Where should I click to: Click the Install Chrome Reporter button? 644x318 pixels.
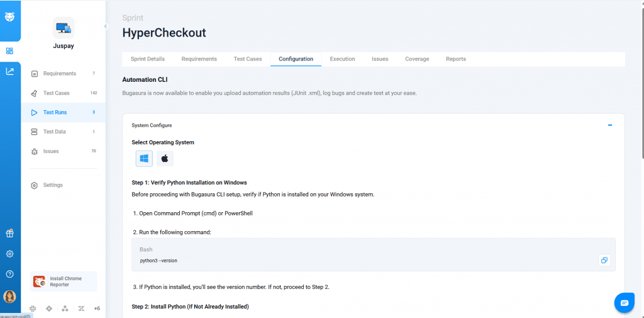[x=64, y=281]
